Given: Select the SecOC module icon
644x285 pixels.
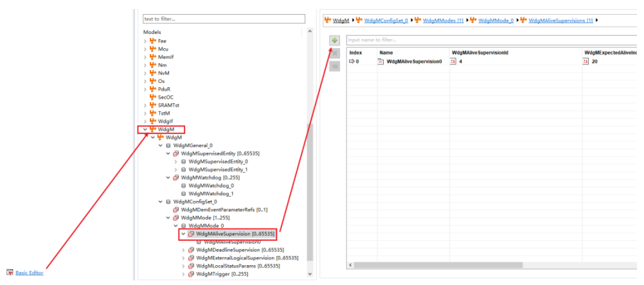Looking at the screenshot, I should 153,97.
